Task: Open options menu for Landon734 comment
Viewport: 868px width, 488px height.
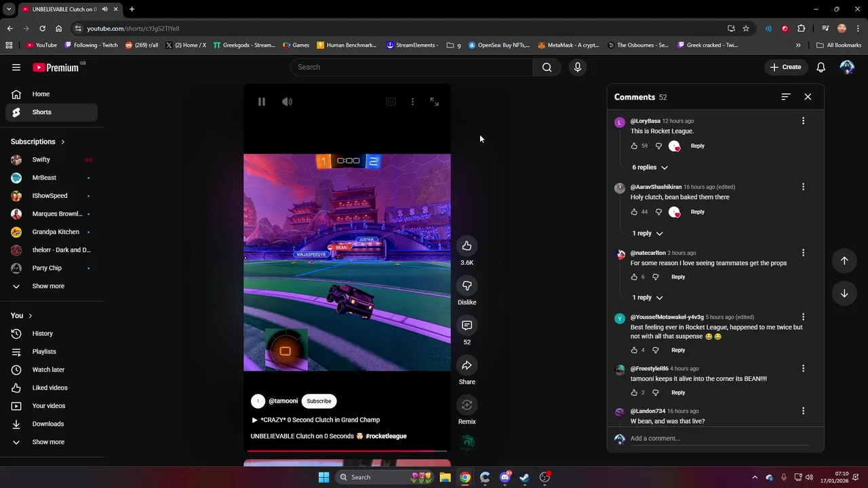Action: (803, 411)
